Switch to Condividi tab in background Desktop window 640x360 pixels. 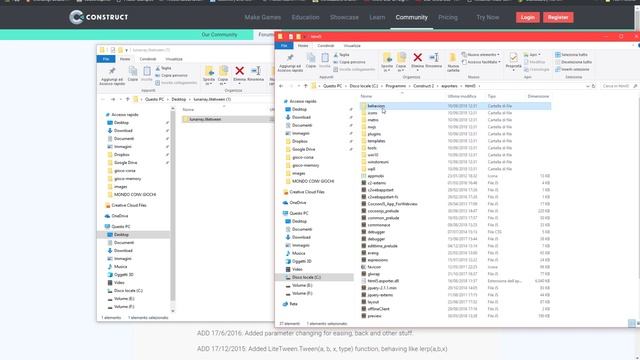pyautogui.click(x=148, y=59)
